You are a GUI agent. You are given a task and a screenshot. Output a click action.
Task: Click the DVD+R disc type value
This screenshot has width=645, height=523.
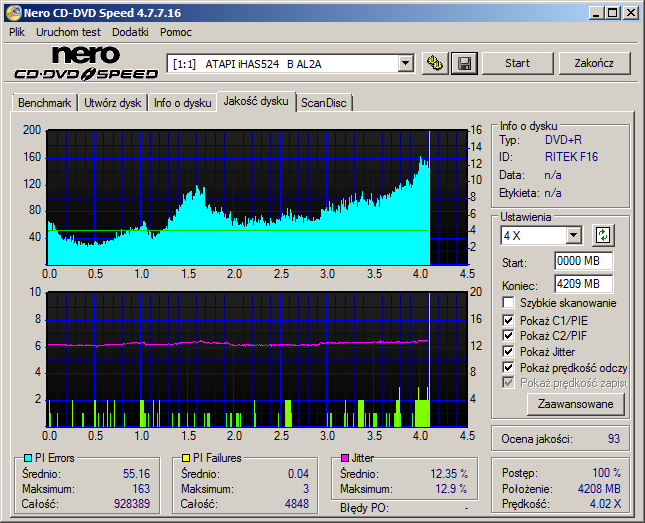point(563,140)
